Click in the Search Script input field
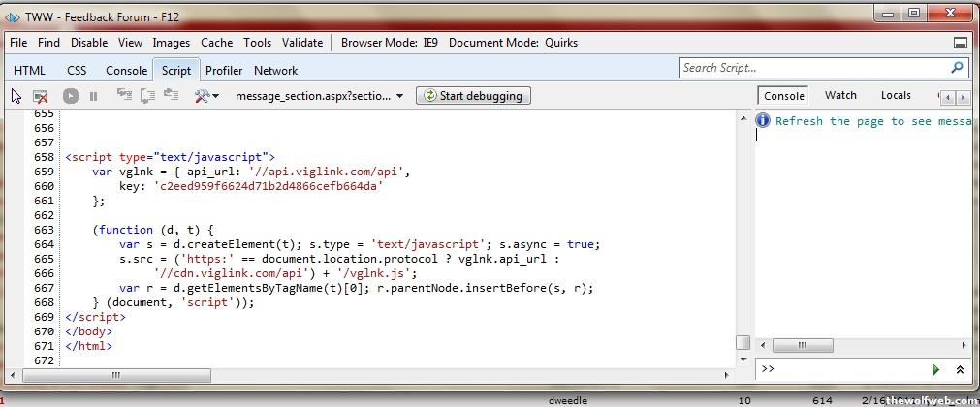Screen dimensions: 980x407 812,68
